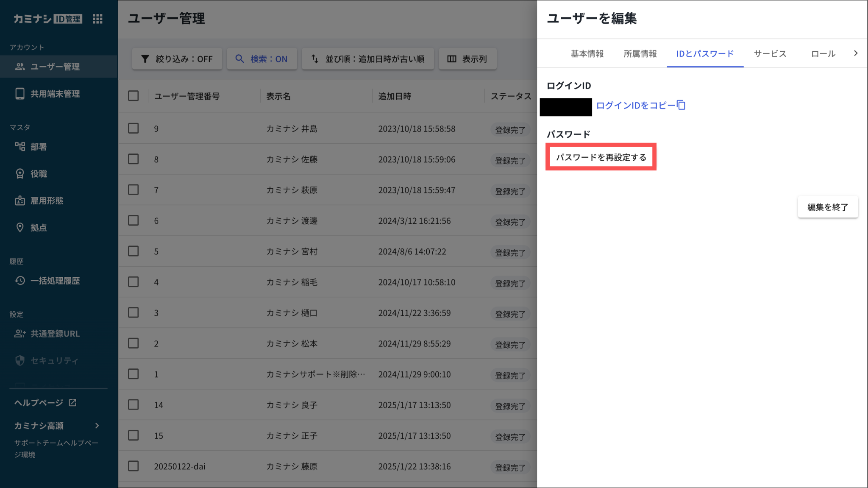Click the ヘルプページ external link icon

[73, 402]
